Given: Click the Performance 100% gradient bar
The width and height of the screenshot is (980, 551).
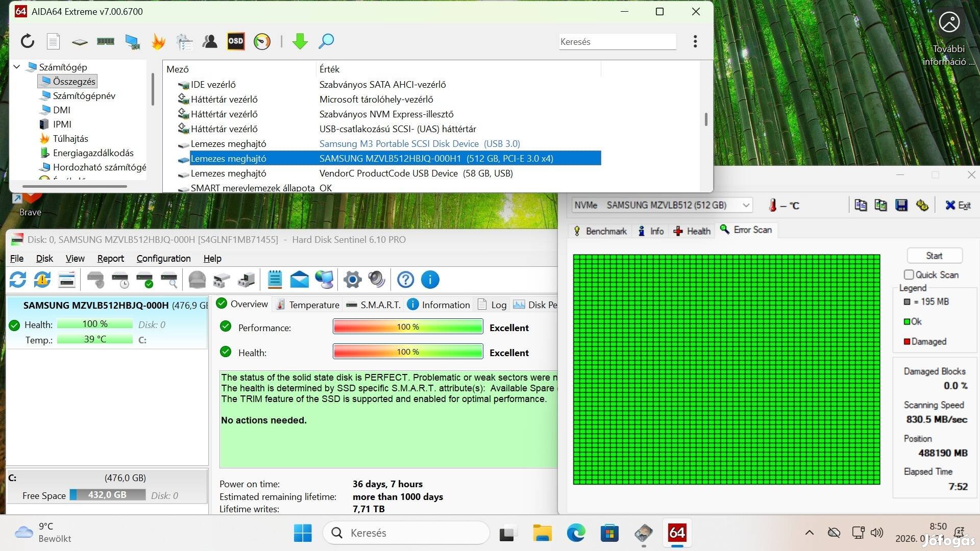Looking at the screenshot, I should [407, 327].
